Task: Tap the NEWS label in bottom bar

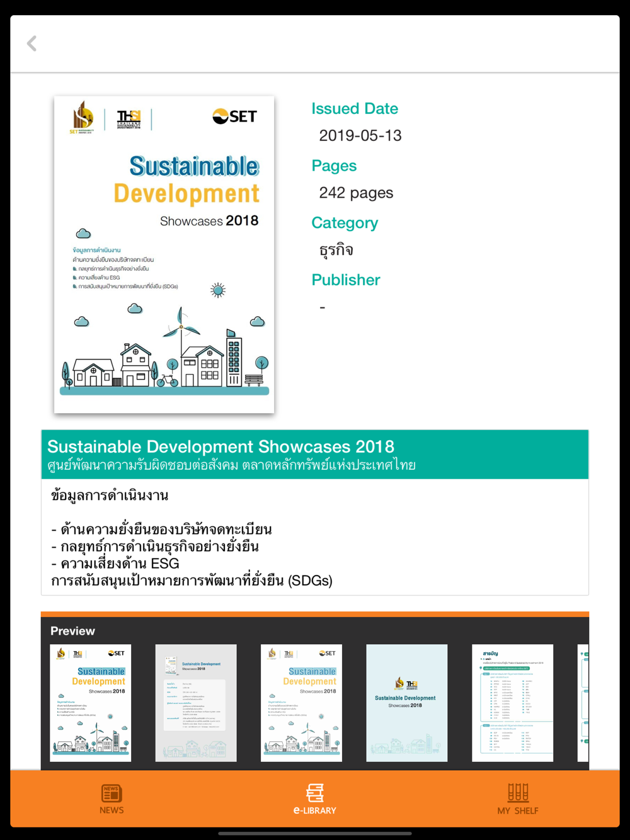Action: [112, 810]
